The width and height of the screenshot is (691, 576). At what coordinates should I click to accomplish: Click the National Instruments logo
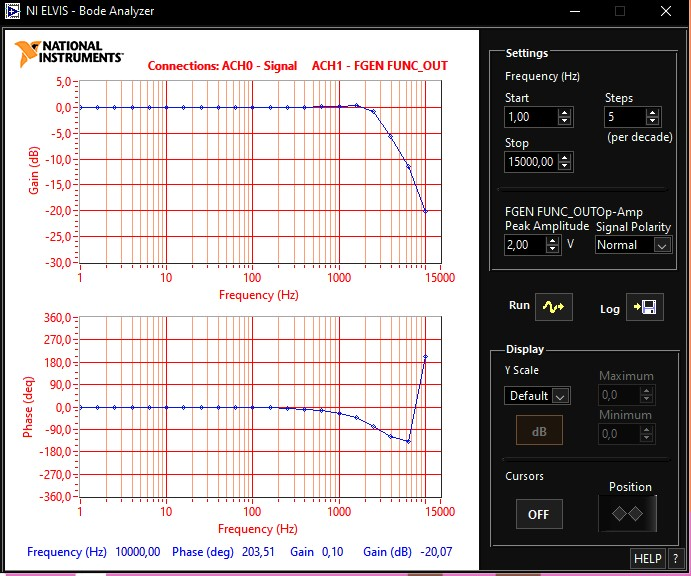pyautogui.click(x=68, y=53)
